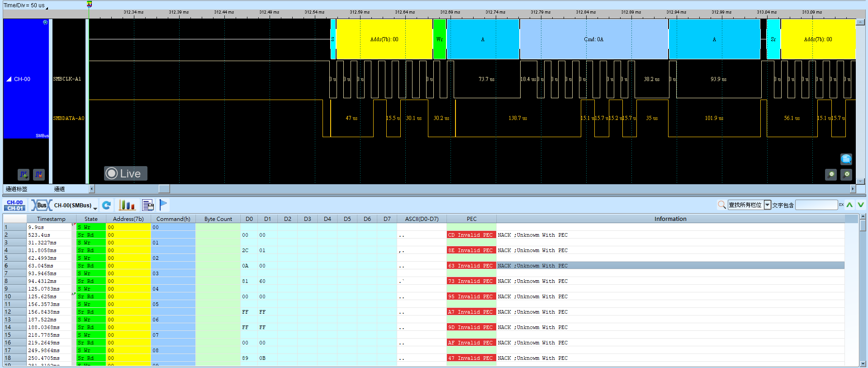Viewport: 868px width, 368px height.
Task: Click the Byte Count column header
Action: click(218, 219)
